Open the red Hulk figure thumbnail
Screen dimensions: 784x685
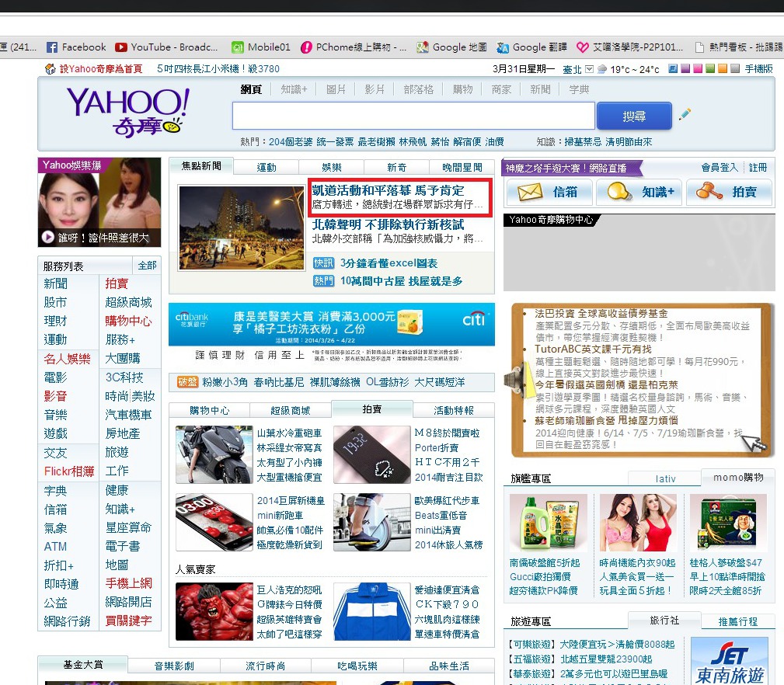click(x=214, y=611)
